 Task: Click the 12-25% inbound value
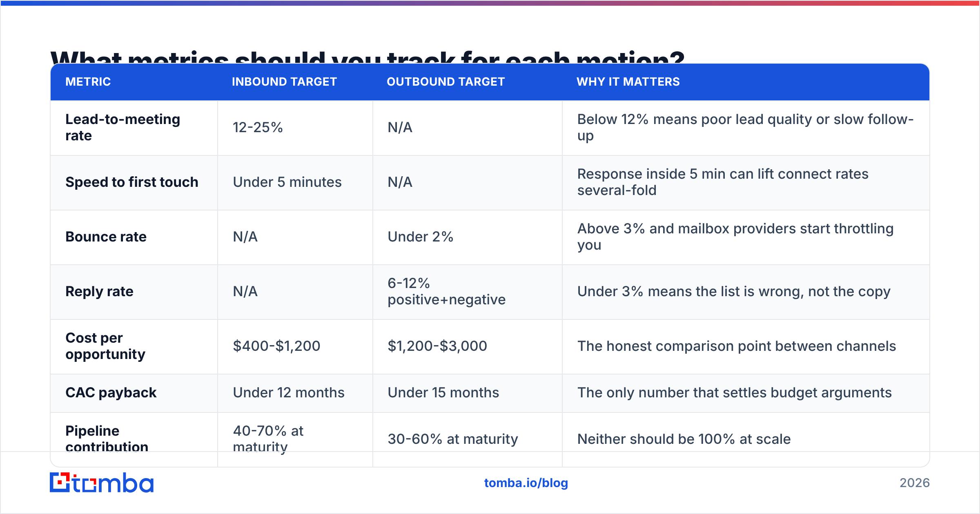pyautogui.click(x=258, y=127)
